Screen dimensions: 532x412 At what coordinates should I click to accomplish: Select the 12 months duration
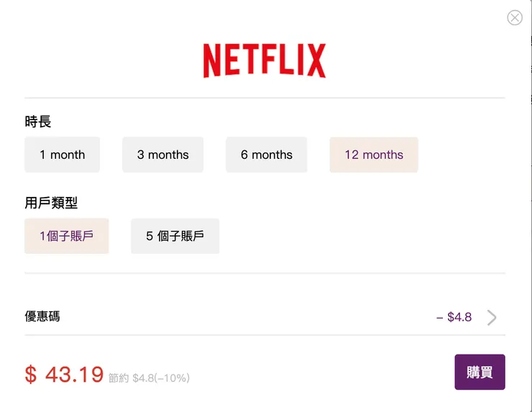point(374,155)
